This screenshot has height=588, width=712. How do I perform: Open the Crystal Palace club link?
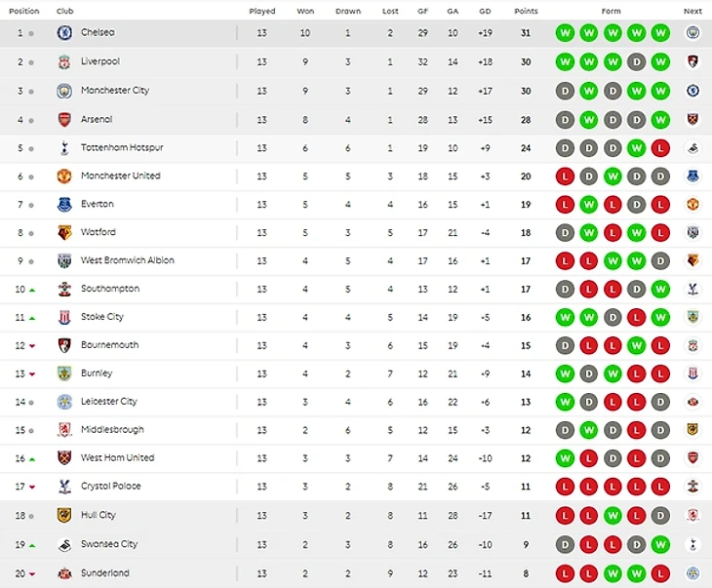[x=110, y=486]
